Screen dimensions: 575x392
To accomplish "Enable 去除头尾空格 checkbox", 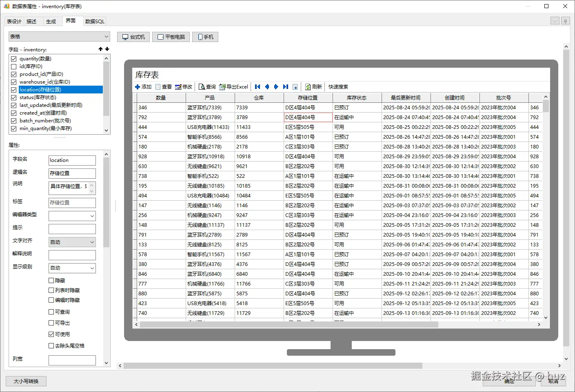I will [51, 346].
